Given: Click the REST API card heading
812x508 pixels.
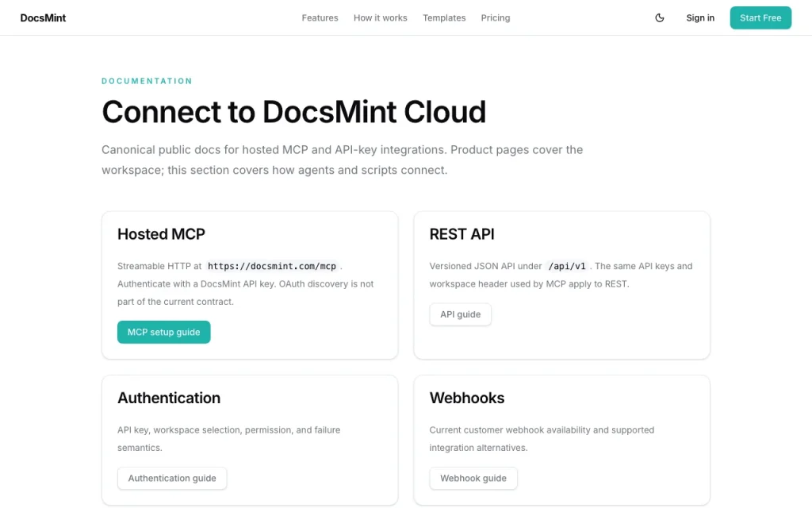Looking at the screenshot, I should click(462, 234).
